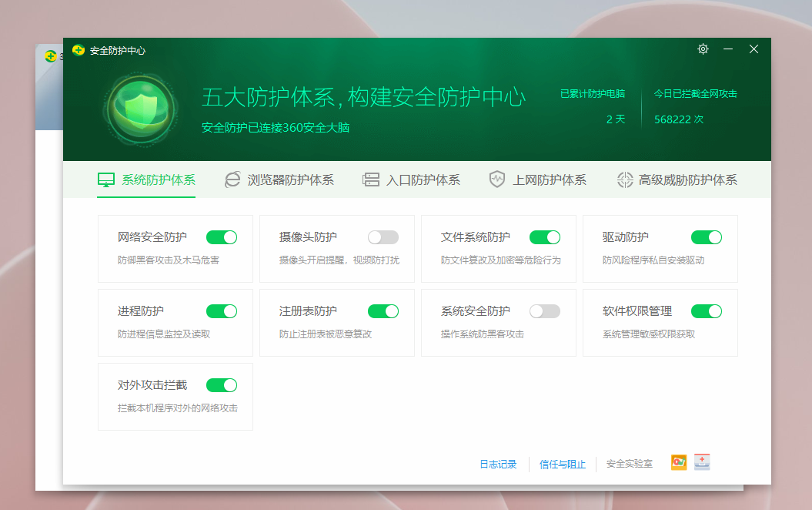Screen dimensions: 812x510
Task: Disable the 网络安全防护 switch
Action: (x=222, y=237)
